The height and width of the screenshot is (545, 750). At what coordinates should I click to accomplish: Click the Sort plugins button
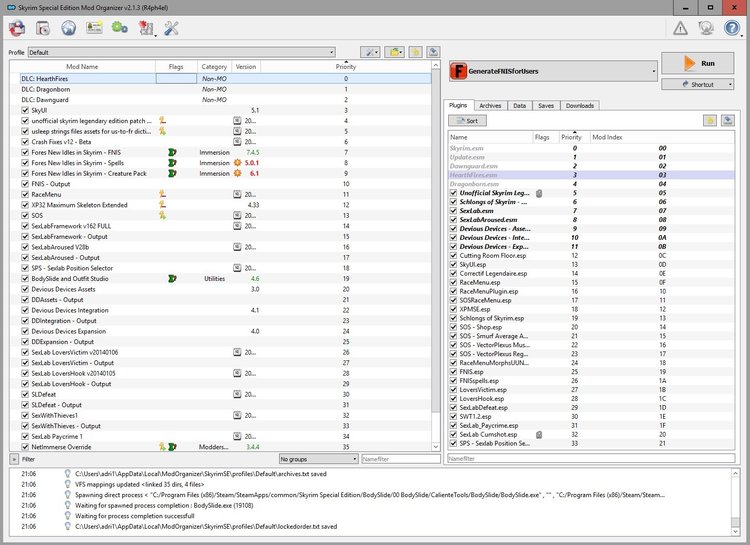467,121
